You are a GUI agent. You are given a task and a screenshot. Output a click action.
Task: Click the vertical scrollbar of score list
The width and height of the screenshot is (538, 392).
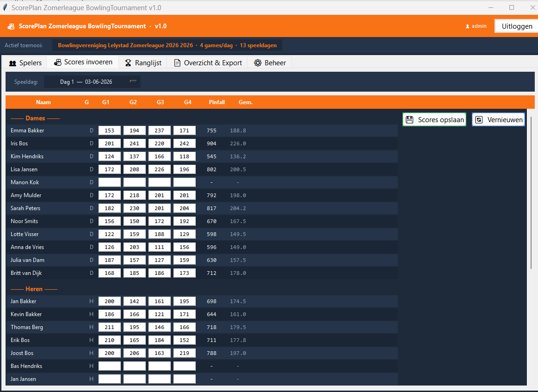point(531,192)
